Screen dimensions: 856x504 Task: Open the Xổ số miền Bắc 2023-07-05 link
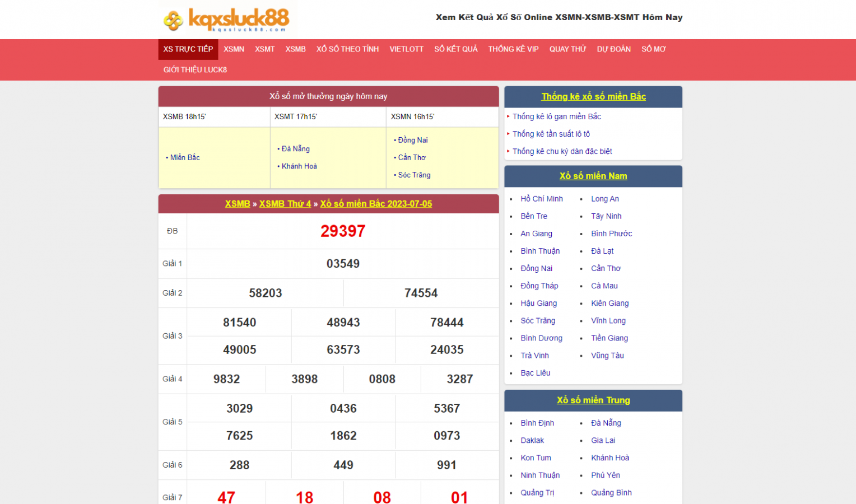tap(376, 204)
